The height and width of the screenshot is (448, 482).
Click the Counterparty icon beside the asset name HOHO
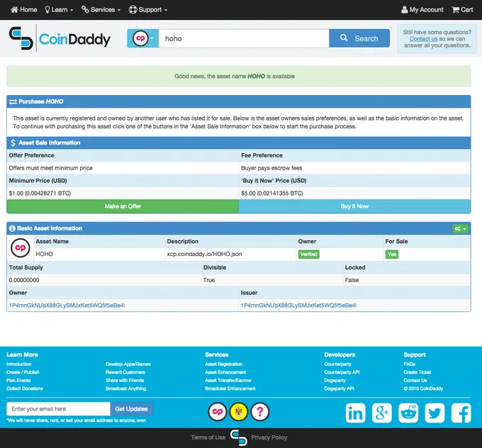click(21, 248)
